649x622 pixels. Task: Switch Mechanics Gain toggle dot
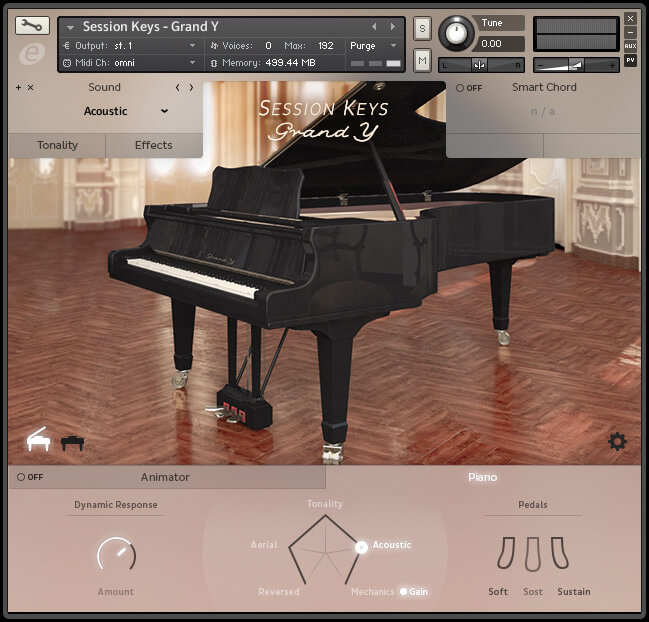tap(403, 591)
